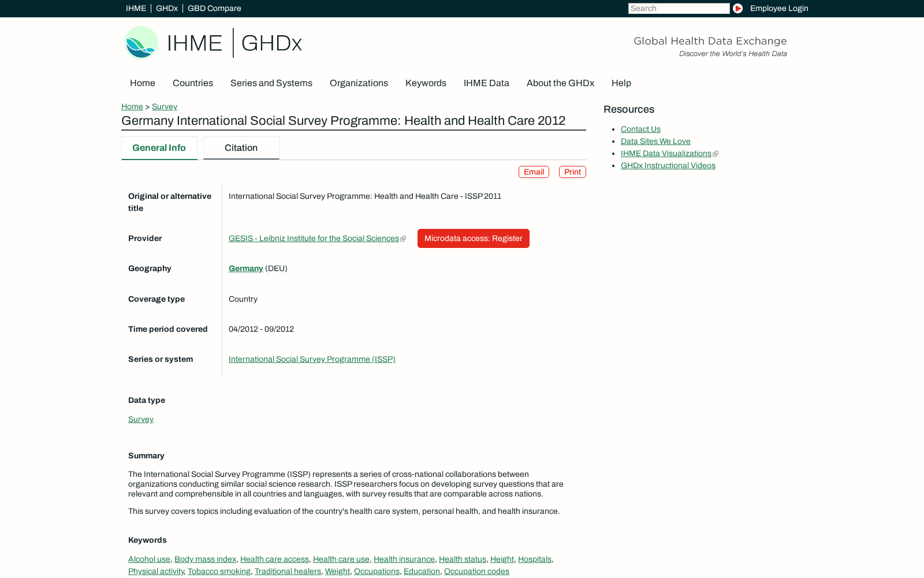The width and height of the screenshot is (924, 578).
Task: Open Countries menu item
Action: (x=193, y=83)
